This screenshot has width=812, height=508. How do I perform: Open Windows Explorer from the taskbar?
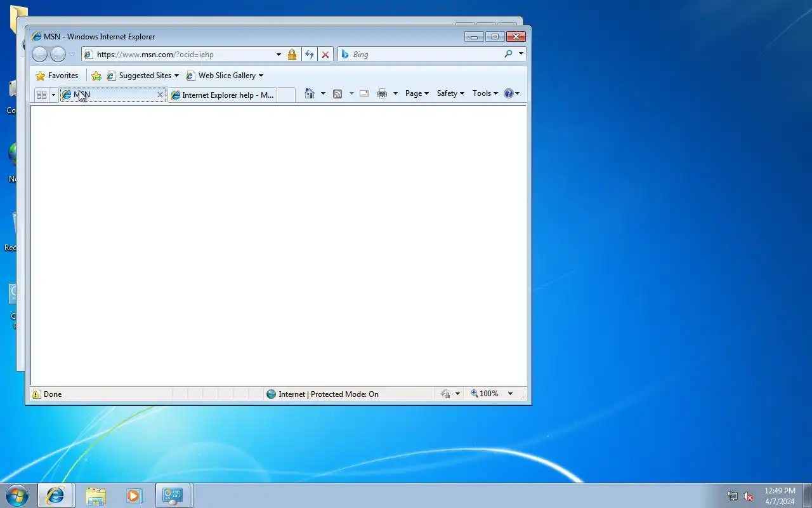click(x=96, y=495)
